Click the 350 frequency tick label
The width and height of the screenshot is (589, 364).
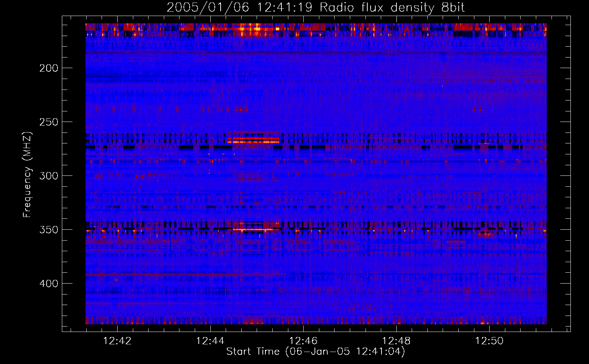49,230
